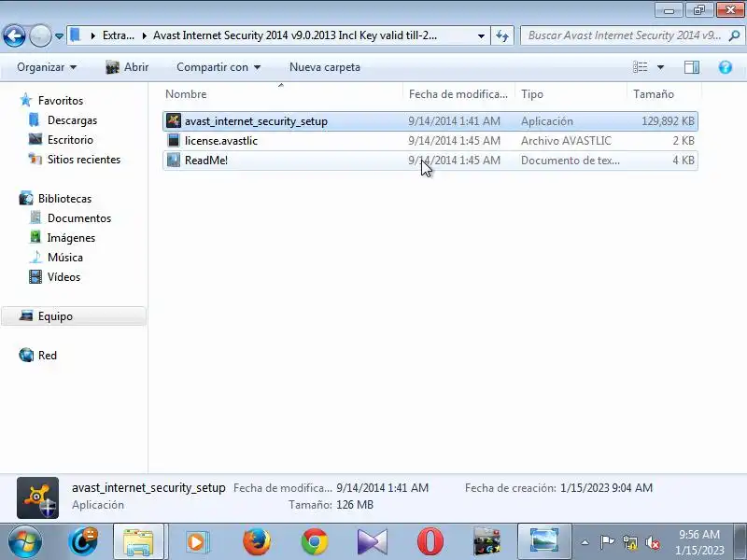Toggle the preview pane
This screenshot has width=747, height=560.
point(692,67)
